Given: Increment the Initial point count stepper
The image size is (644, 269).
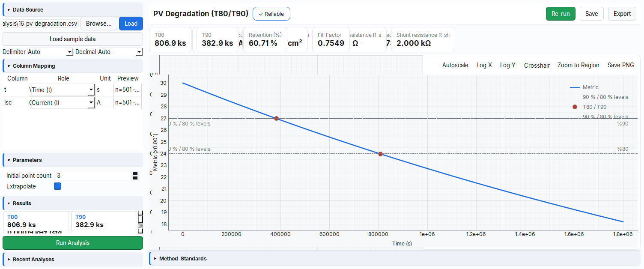Looking at the screenshot, I should (x=135, y=173).
